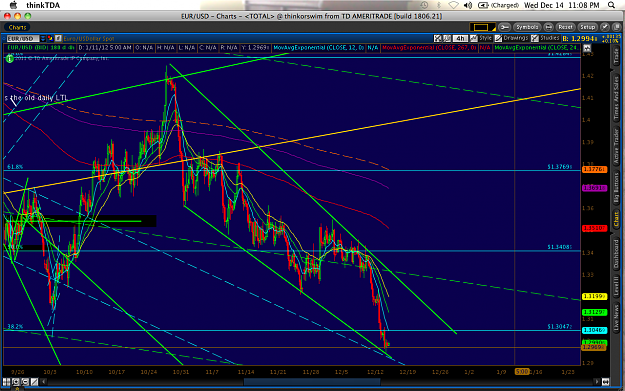625x391 pixels.
Task: Select the Chart side tab
Action: (616, 219)
